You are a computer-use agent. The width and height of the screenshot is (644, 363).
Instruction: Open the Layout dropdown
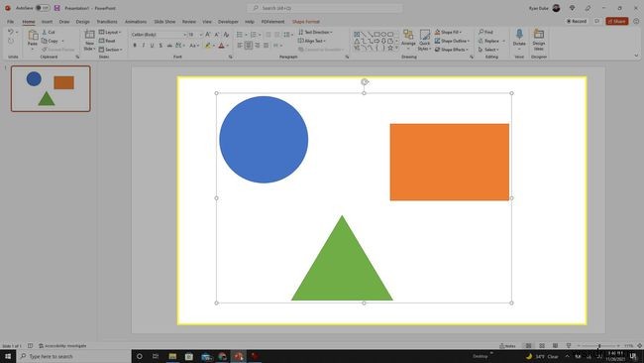(x=110, y=32)
